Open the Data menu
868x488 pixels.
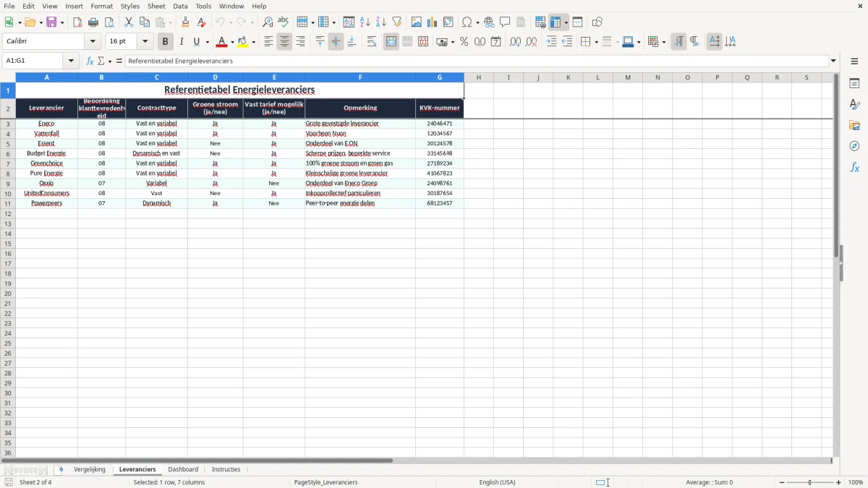click(x=180, y=6)
